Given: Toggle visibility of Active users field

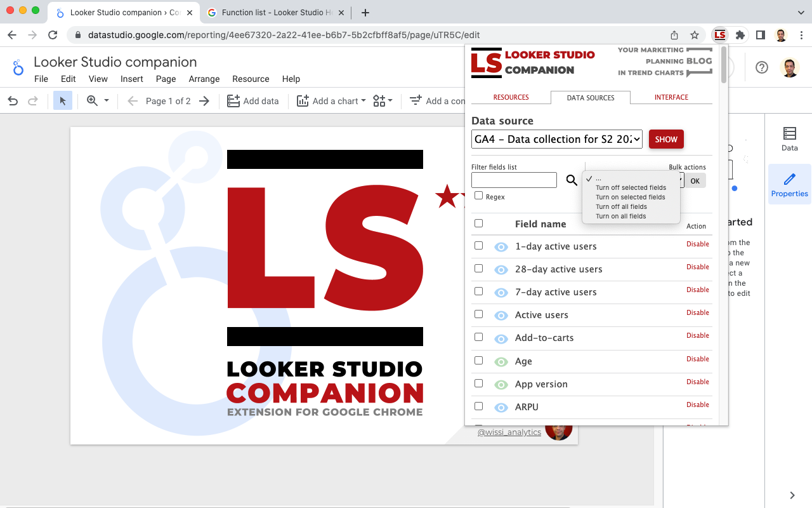Looking at the screenshot, I should (501, 314).
